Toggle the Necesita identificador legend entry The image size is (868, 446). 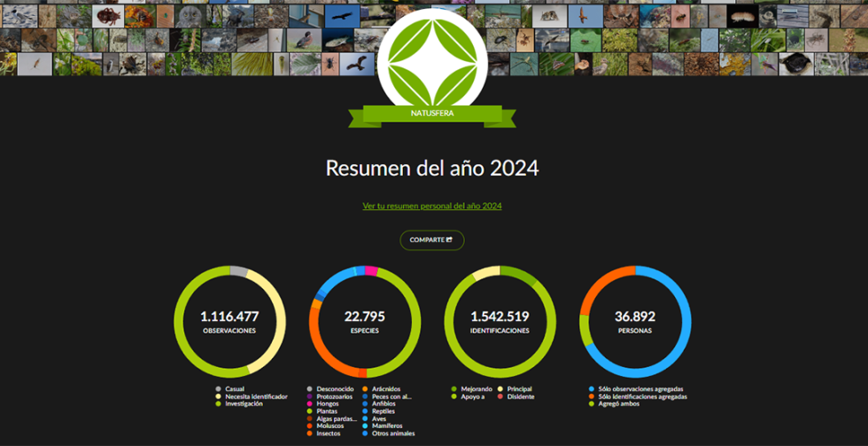coord(255,396)
